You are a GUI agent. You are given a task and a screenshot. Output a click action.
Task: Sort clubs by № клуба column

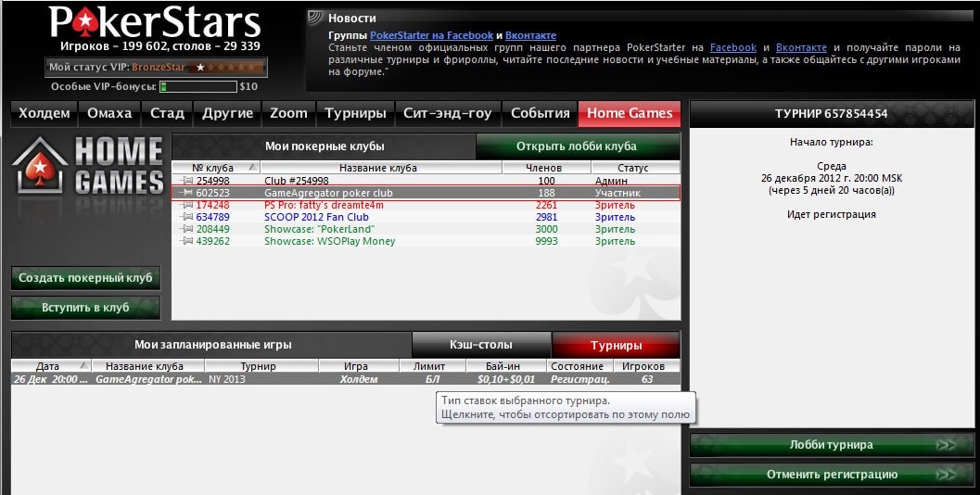pyautogui.click(x=216, y=168)
